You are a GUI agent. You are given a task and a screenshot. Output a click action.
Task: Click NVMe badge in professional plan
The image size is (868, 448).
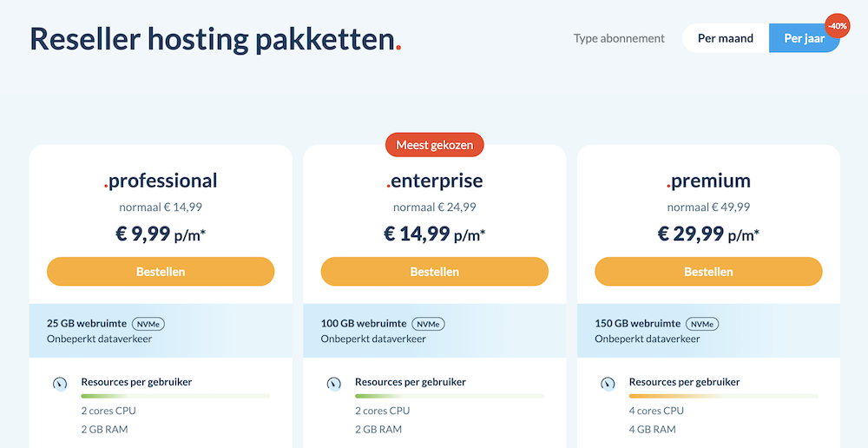[148, 324]
